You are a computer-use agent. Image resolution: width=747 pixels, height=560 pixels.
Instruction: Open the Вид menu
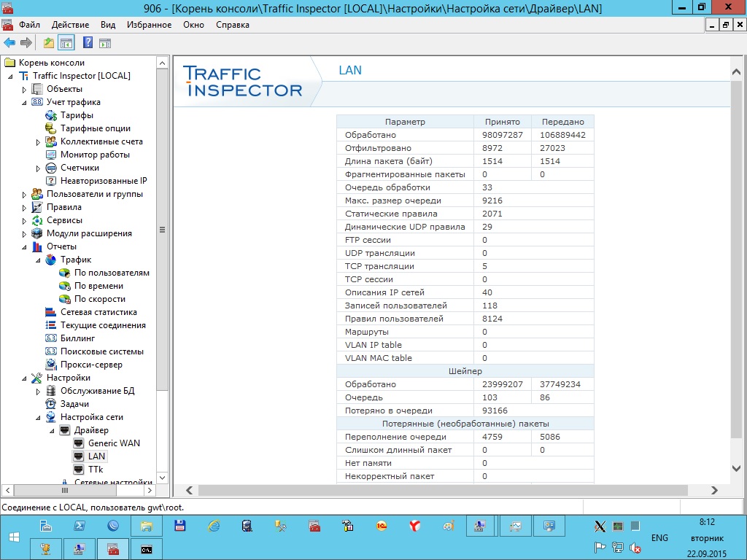coord(108,25)
